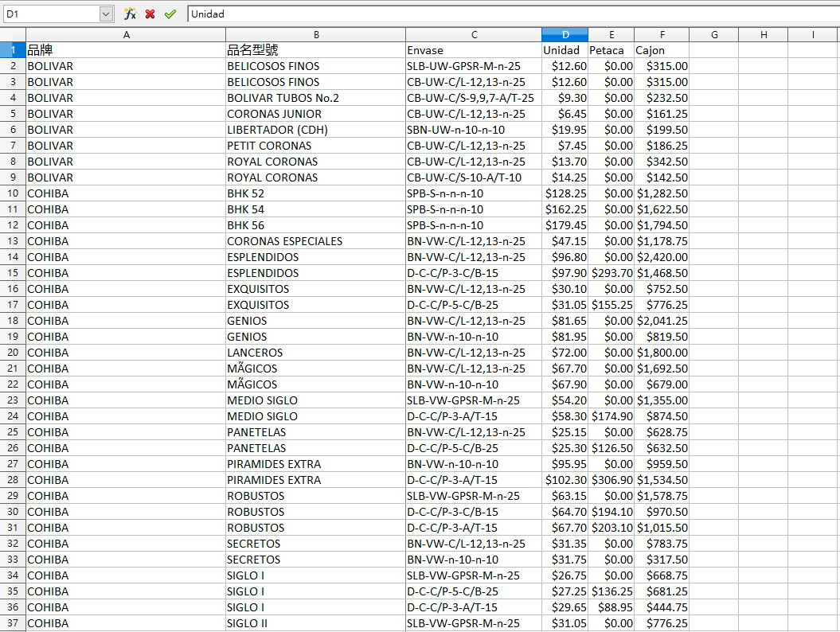Select row 1 header
The height and width of the screenshot is (632, 840).
(x=13, y=50)
